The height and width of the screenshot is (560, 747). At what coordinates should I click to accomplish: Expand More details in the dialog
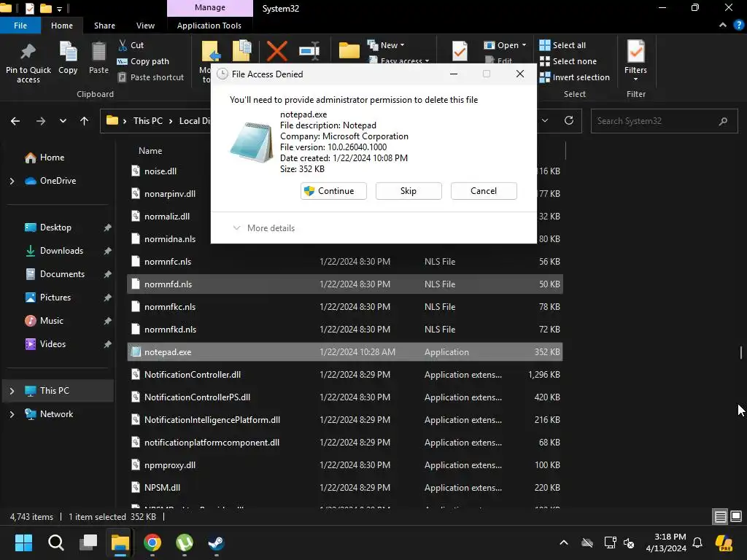(263, 228)
